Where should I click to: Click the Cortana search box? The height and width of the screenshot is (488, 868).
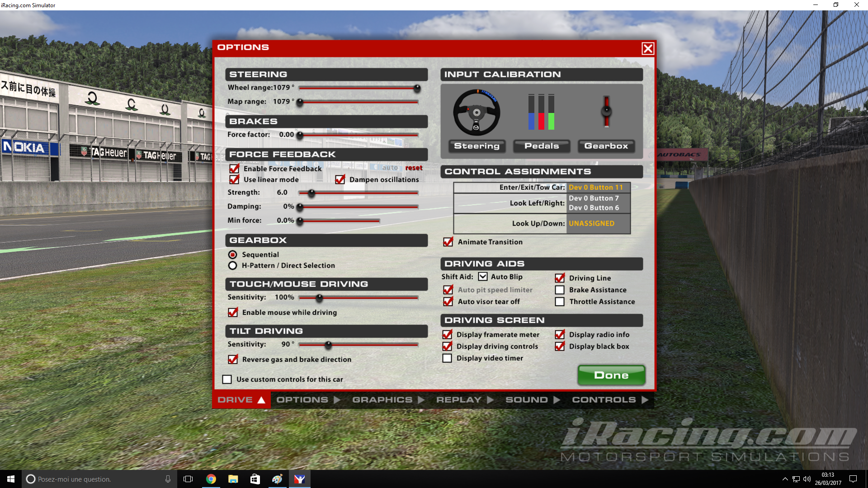click(x=99, y=479)
